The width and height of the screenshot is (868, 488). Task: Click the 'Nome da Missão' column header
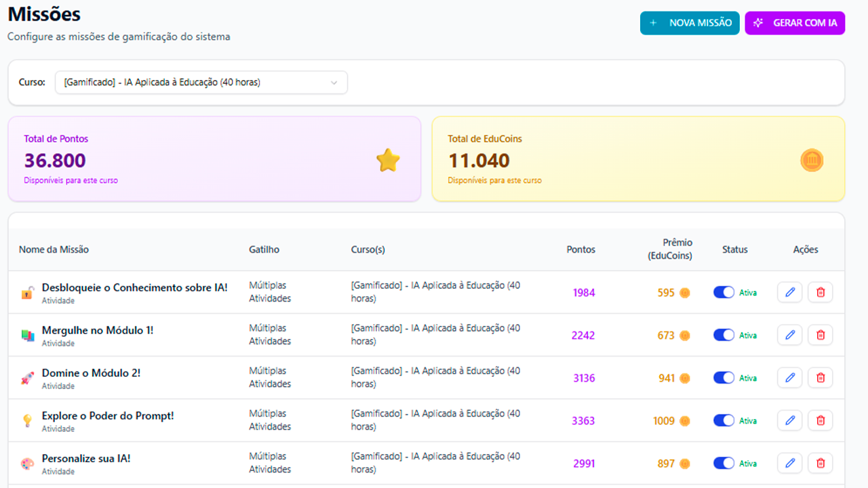coord(54,249)
